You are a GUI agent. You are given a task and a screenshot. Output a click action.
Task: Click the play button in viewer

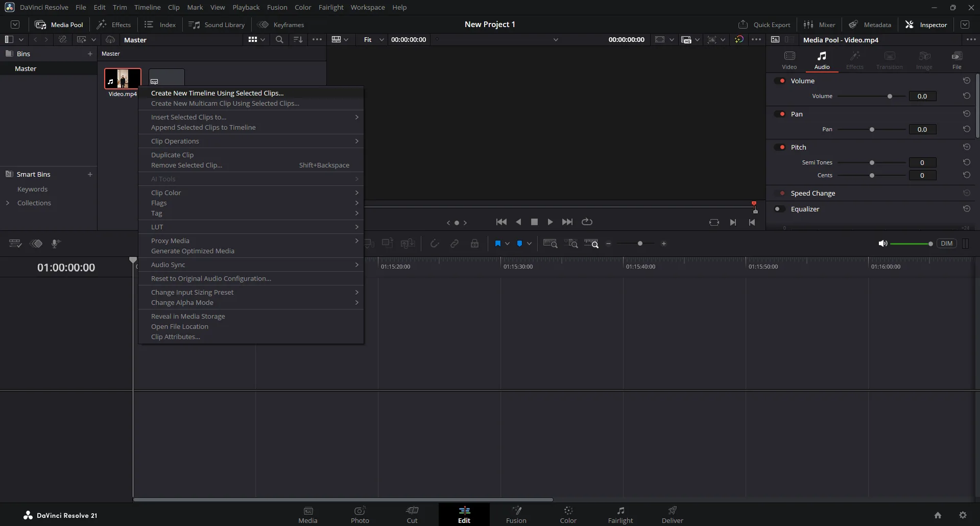550,222
